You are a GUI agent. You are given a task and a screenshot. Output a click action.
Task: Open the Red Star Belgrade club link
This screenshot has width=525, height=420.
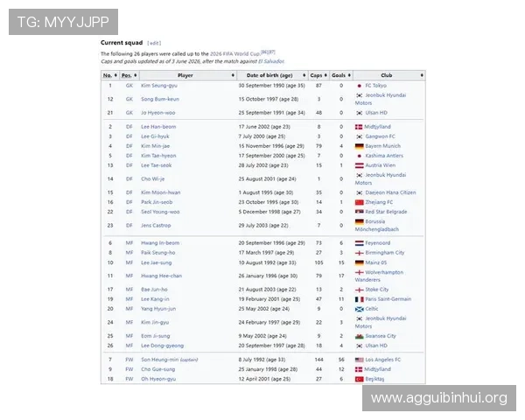pyautogui.click(x=386, y=212)
